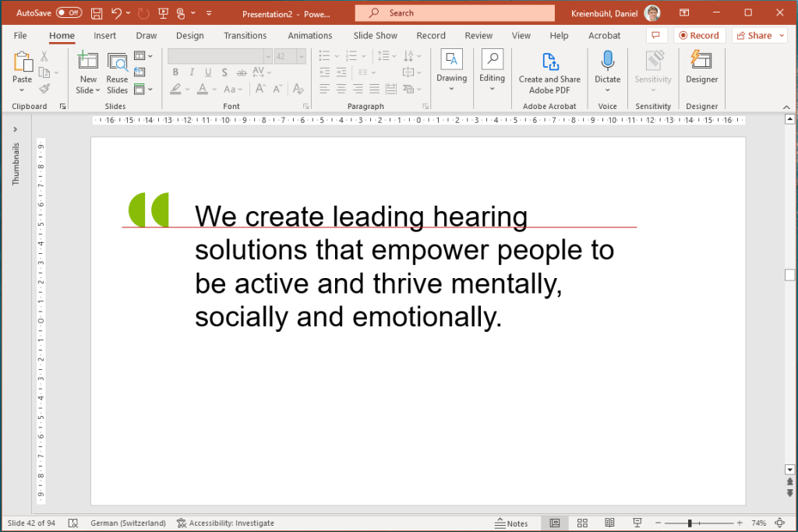Viewport: 798px width, 532px height.
Task: Activate the Format Painter brush
Action: click(44, 89)
